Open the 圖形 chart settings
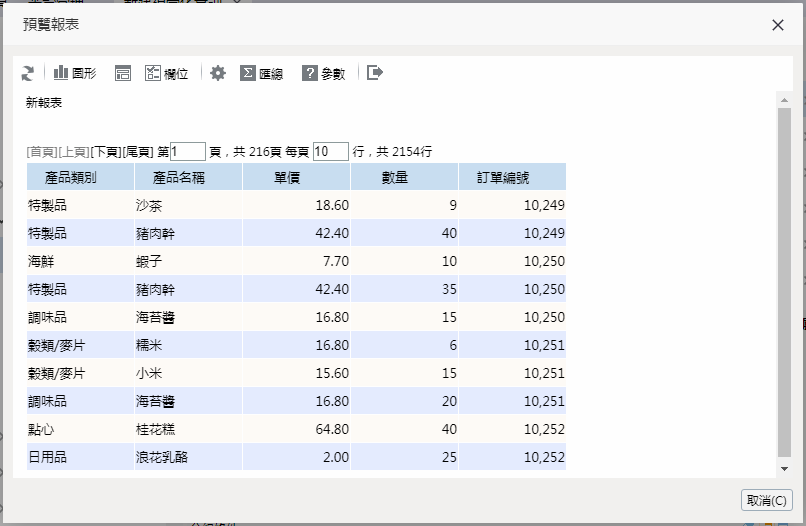 (75, 73)
